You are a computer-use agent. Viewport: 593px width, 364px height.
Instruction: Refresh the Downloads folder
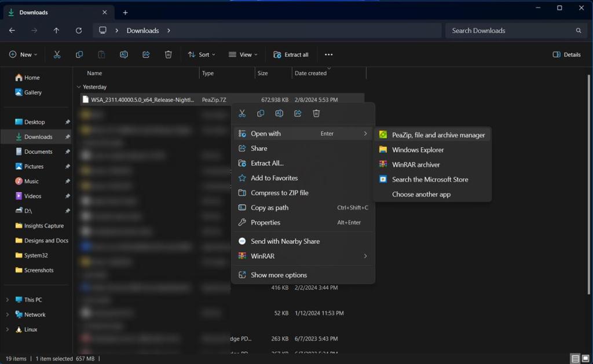point(79,31)
